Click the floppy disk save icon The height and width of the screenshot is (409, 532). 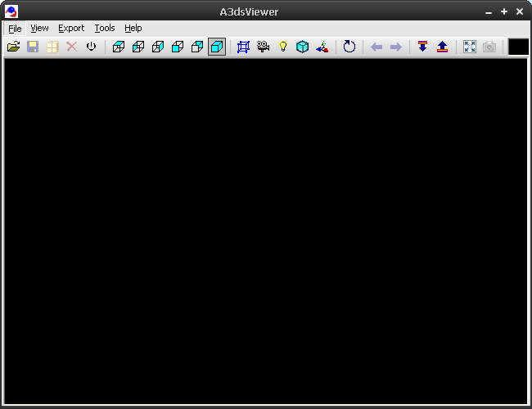click(33, 47)
